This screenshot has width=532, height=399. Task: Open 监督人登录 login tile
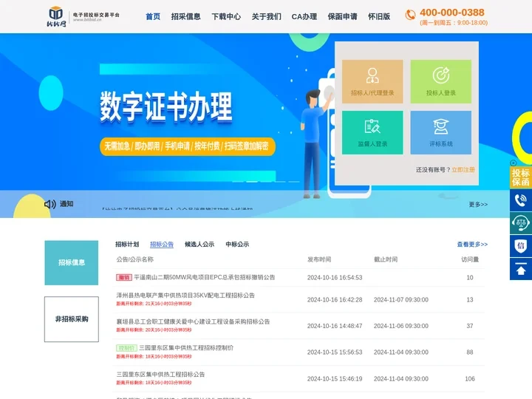[x=372, y=132]
